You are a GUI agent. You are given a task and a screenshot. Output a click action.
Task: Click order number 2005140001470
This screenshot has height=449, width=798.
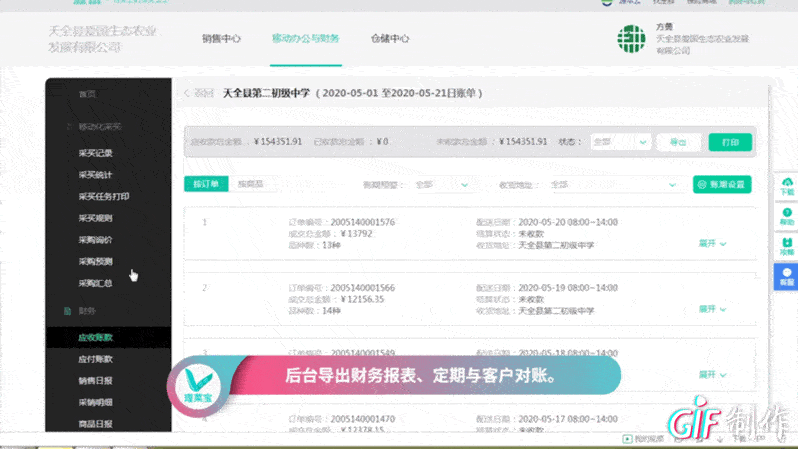tap(363, 419)
